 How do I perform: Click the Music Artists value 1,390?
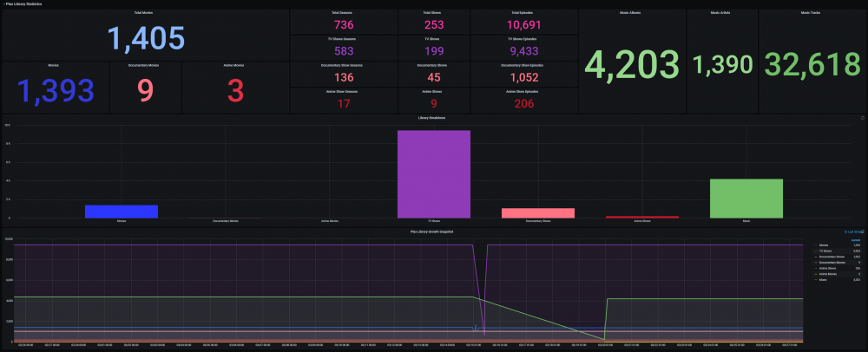coord(722,65)
